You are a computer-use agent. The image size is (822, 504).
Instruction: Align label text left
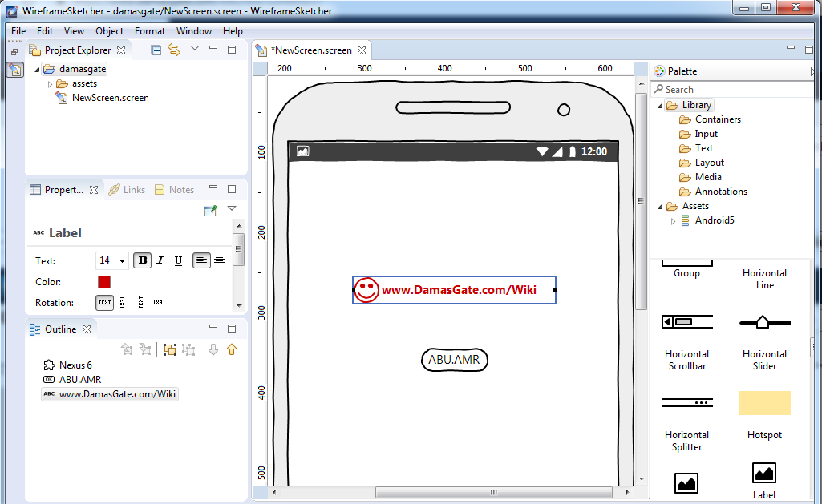point(201,260)
